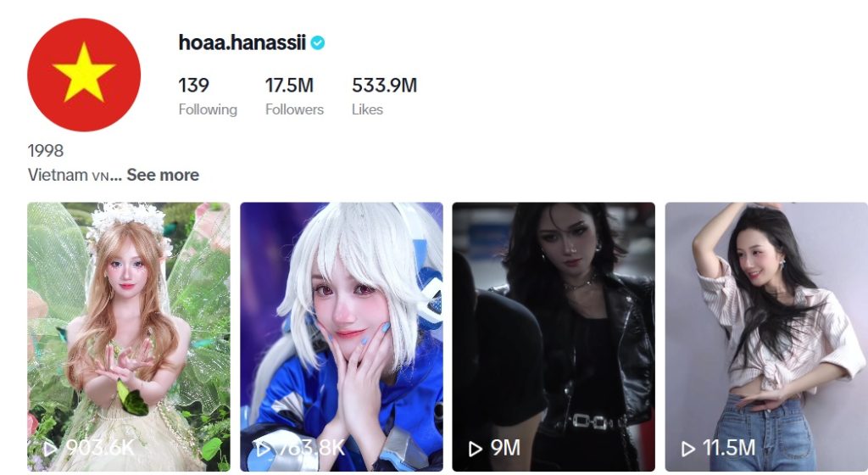The width and height of the screenshot is (868, 475).
Task: Open the striped shirt dancing video thumbnail
Action: pyautogui.click(x=766, y=337)
